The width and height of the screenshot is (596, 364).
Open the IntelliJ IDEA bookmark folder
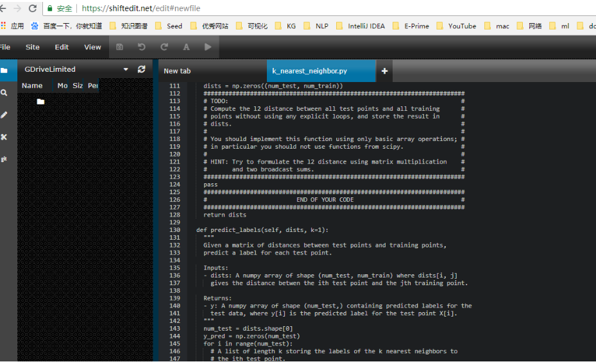[x=361, y=26]
